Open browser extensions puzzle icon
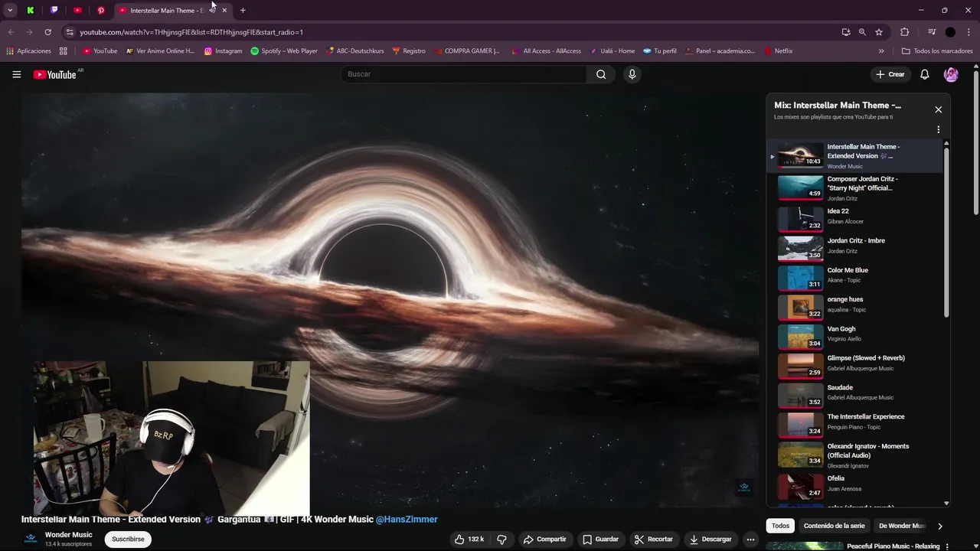The image size is (980, 551). point(904,32)
